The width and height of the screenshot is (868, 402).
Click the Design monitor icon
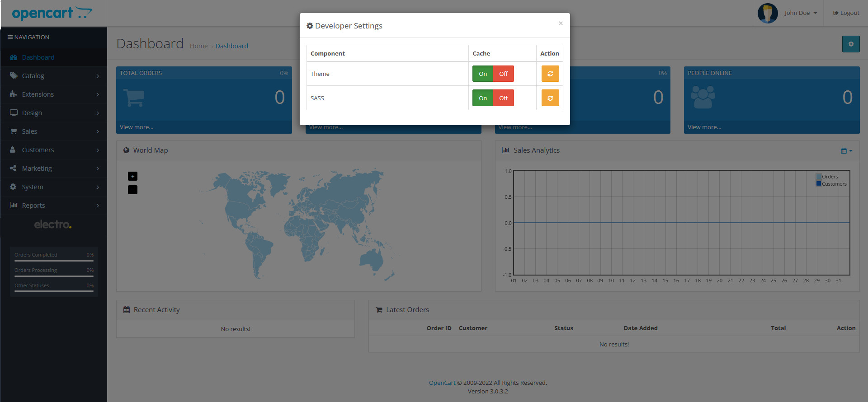pyautogui.click(x=14, y=113)
